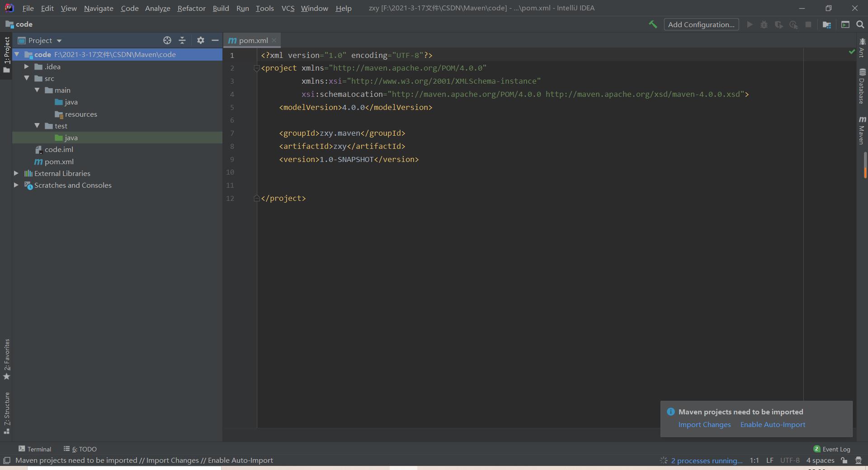Open the Event Log
The image size is (868, 470).
[832, 449]
